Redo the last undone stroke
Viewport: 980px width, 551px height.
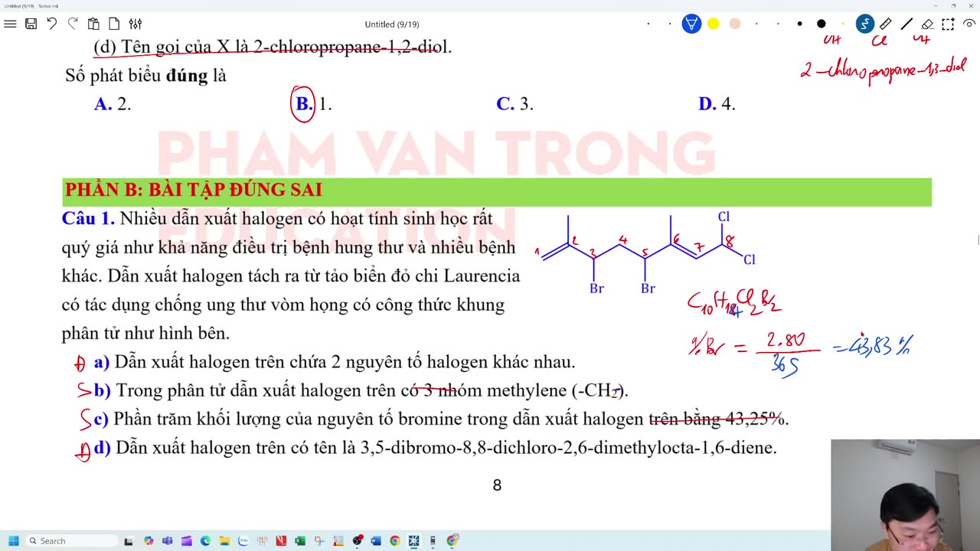[x=73, y=24]
